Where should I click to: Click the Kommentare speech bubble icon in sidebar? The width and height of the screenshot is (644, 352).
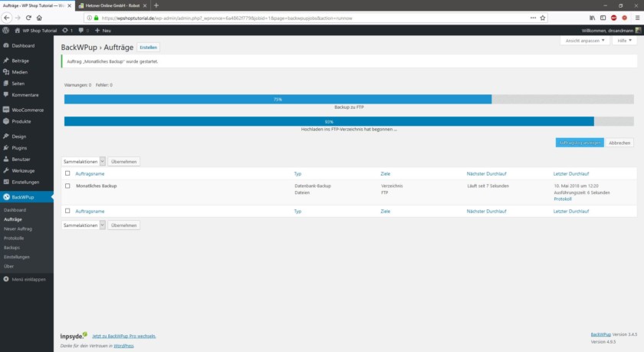coord(6,94)
